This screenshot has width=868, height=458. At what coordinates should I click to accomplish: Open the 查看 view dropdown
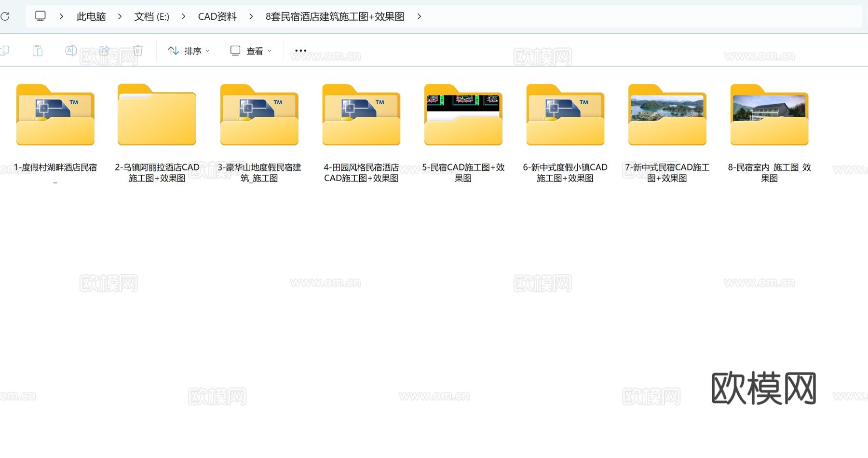(x=251, y=51)
